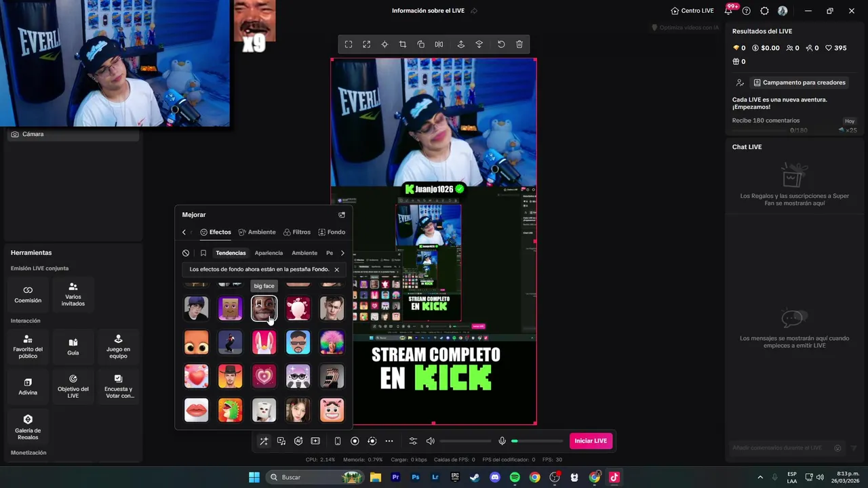The width and height of the screenshot is (868, 488).
Task: Select the Tendencias effect category
Action: tap(231, 253)
